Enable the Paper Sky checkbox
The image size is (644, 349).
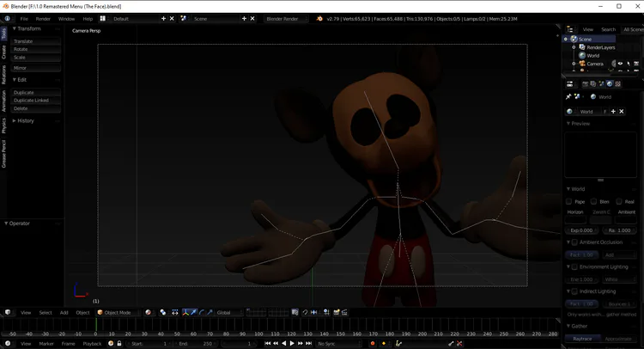(568, 201)
